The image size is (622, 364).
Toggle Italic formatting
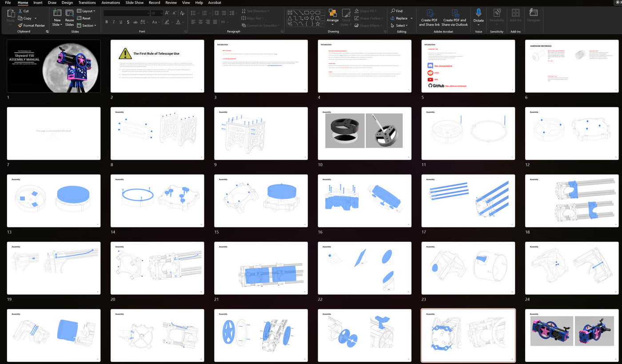coord(114,22)
